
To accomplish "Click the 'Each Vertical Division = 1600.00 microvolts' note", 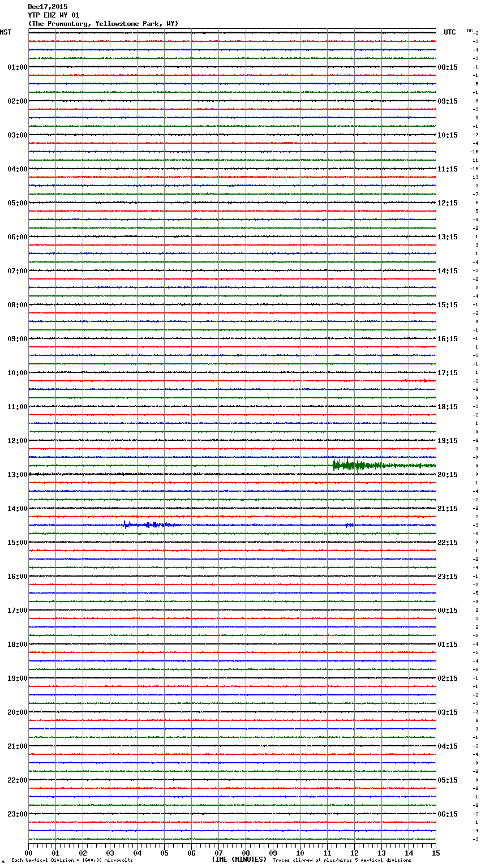I will 72,861.
